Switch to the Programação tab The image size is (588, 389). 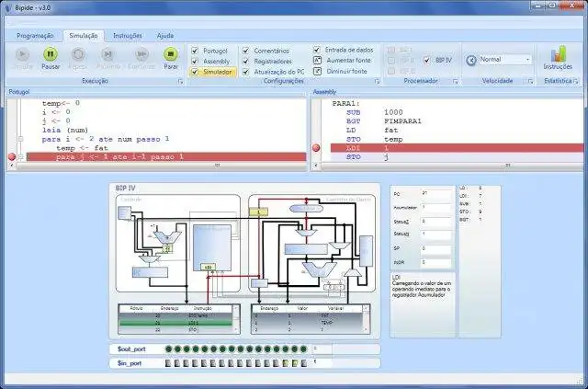pyautogui.click(x=35, y=36)
